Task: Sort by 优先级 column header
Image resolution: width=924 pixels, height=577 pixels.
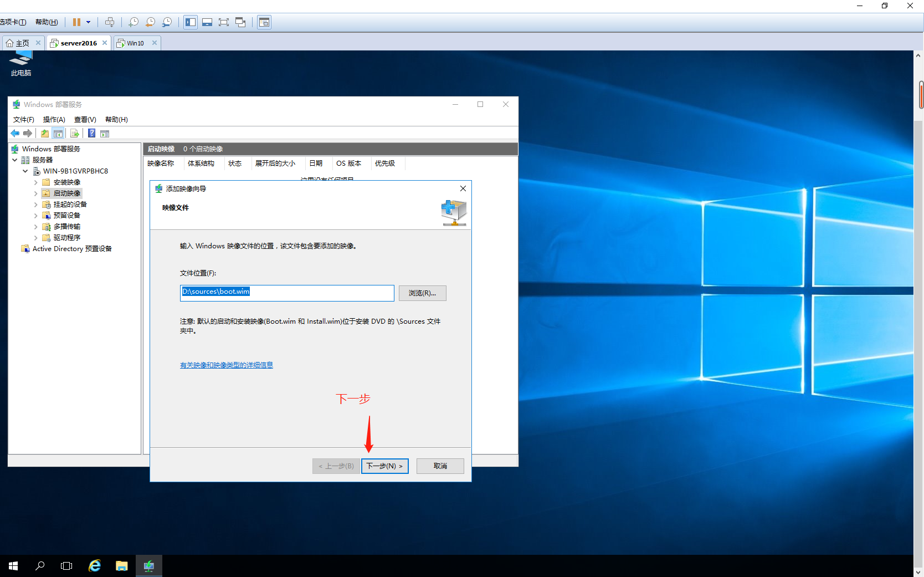Action: 388,164
